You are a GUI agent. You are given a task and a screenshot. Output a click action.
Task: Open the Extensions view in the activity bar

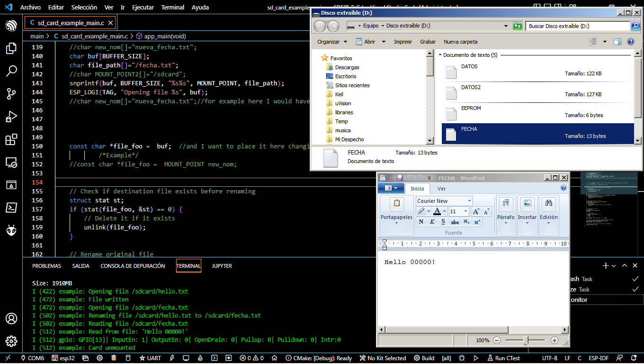point(11,139)
